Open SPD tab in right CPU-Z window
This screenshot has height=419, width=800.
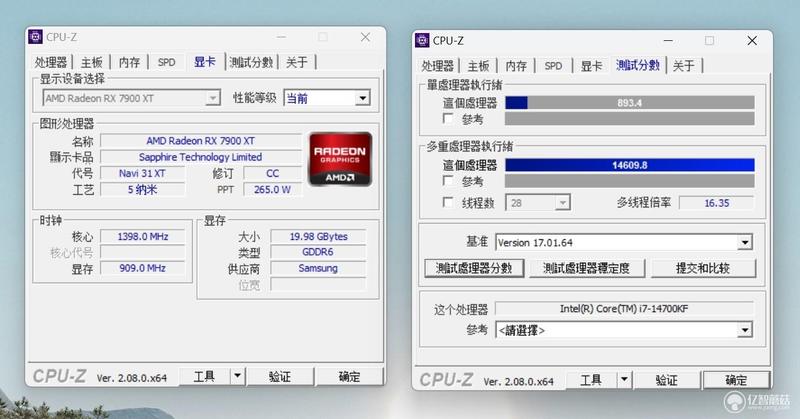554,66
